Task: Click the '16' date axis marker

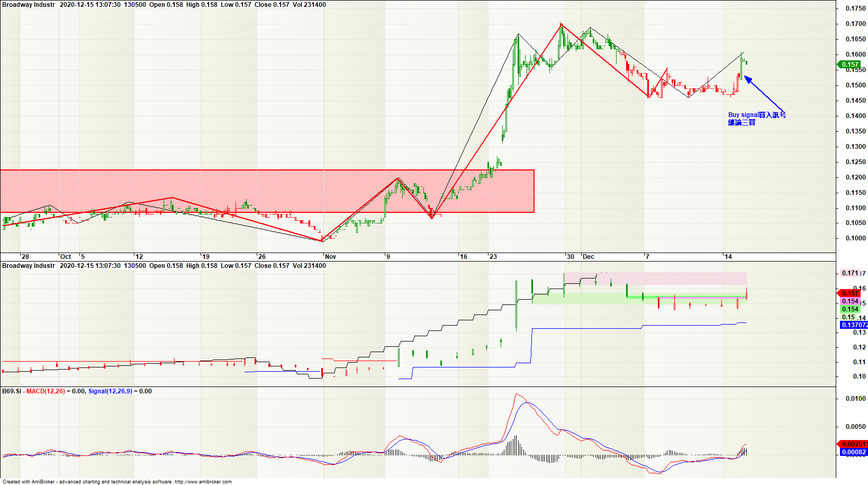Action: (464, 257)
